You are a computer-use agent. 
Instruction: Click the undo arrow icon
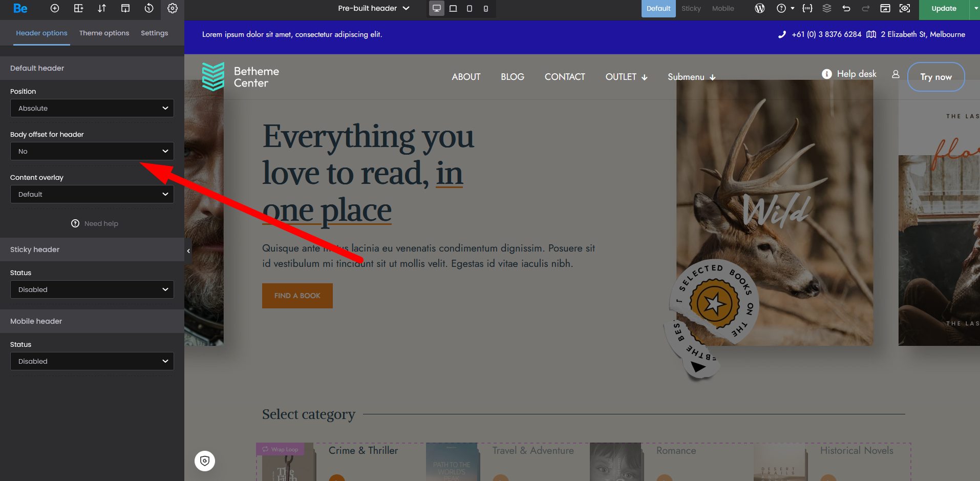tap(846, 8)
